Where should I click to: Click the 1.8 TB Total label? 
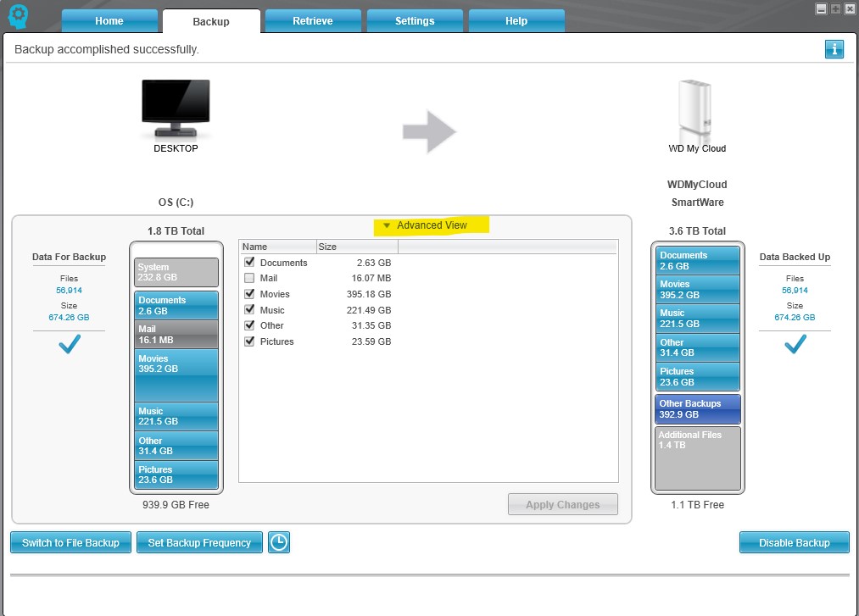(176, 231)
